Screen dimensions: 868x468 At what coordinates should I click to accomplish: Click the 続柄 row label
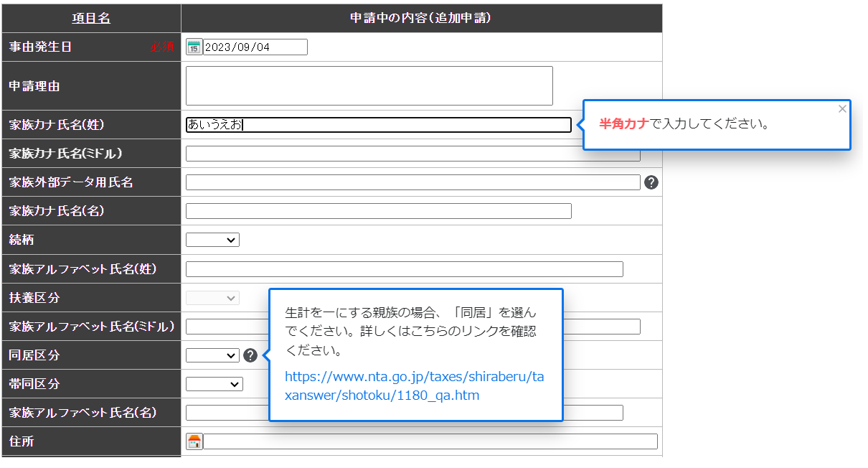(x=22, y=240)
